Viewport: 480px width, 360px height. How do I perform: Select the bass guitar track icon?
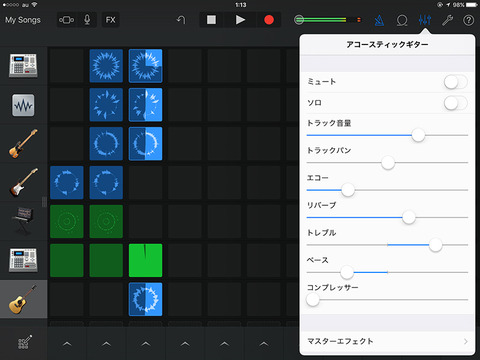coord(23,144)
